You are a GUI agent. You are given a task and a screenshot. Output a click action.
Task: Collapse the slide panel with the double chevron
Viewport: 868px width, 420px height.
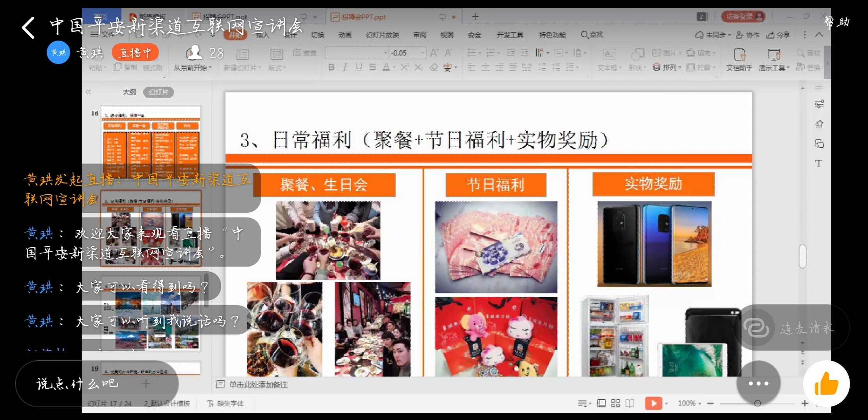click(88, 92)
